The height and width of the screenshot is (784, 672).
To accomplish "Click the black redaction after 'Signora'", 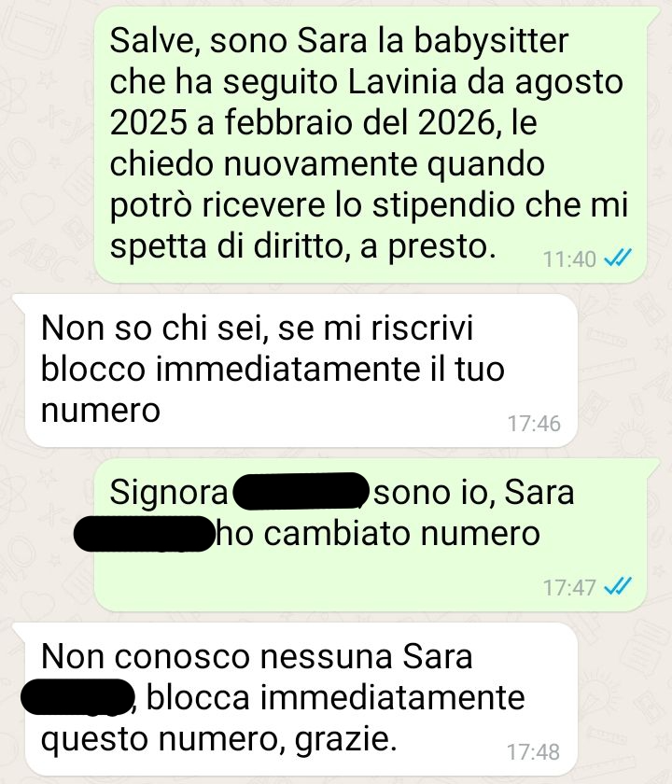I will coord(301,491).
